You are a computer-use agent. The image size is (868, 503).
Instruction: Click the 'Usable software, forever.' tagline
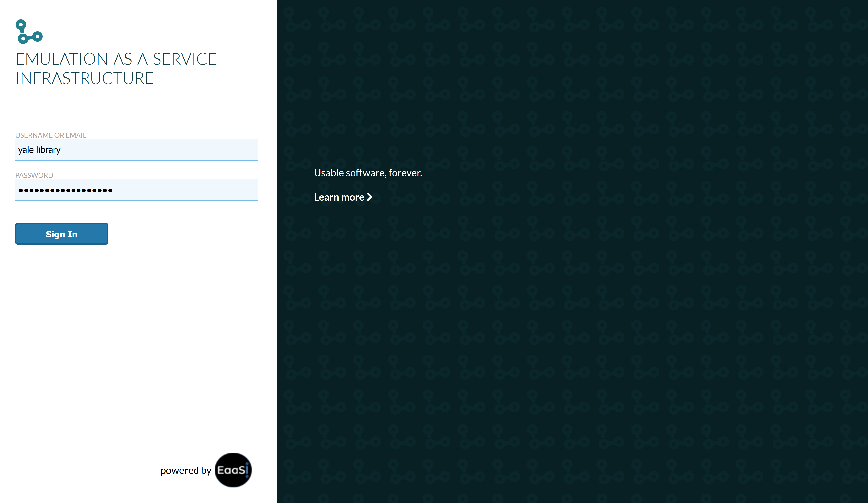click(368, 173)
